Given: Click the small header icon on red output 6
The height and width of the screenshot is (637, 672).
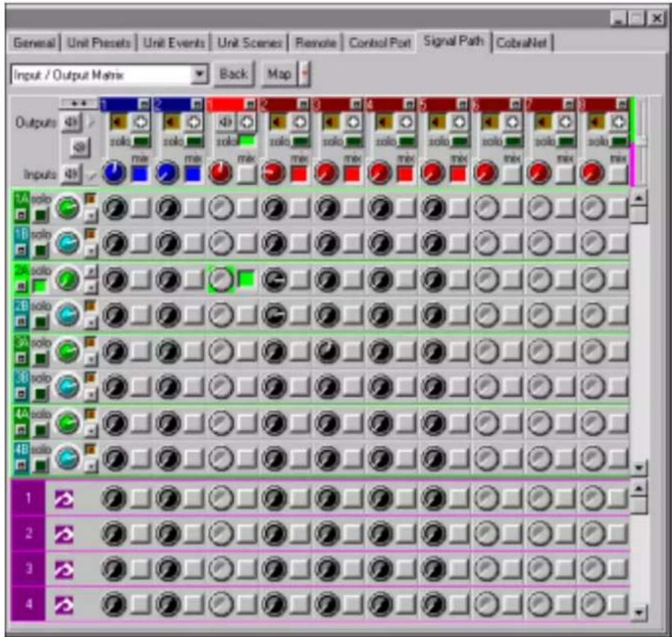Looking at the screenshot, I should [517, 104].
